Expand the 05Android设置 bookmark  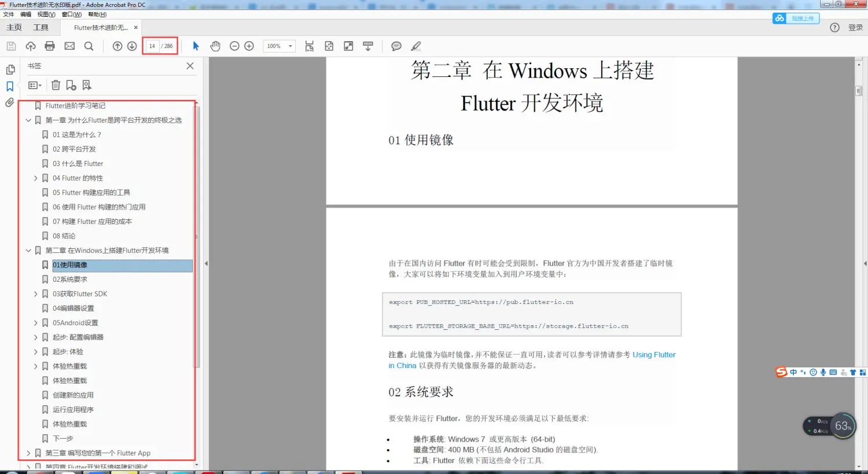[36, 323]
